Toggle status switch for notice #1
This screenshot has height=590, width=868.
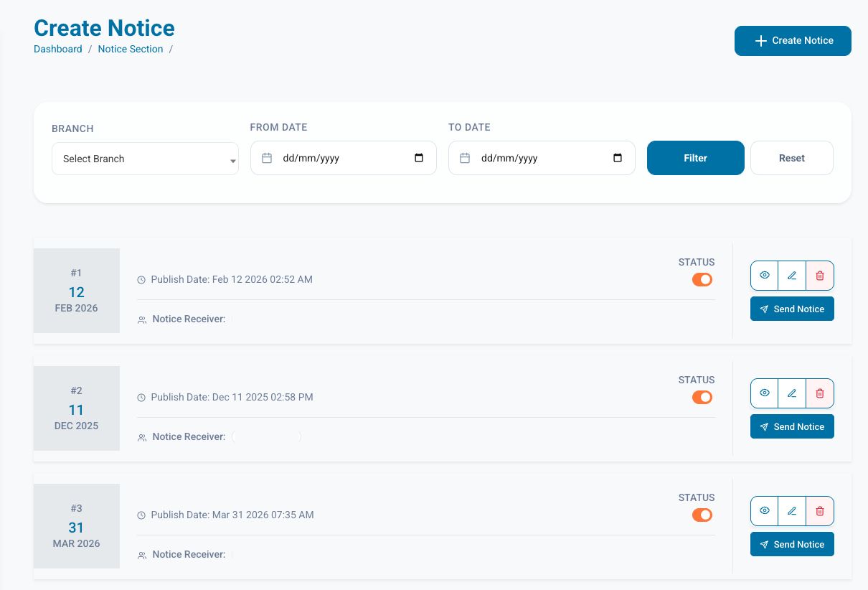(x=702, y=279)
